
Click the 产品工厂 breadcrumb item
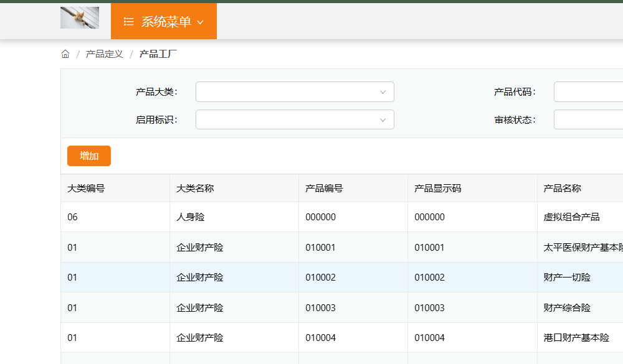(158, 54)
